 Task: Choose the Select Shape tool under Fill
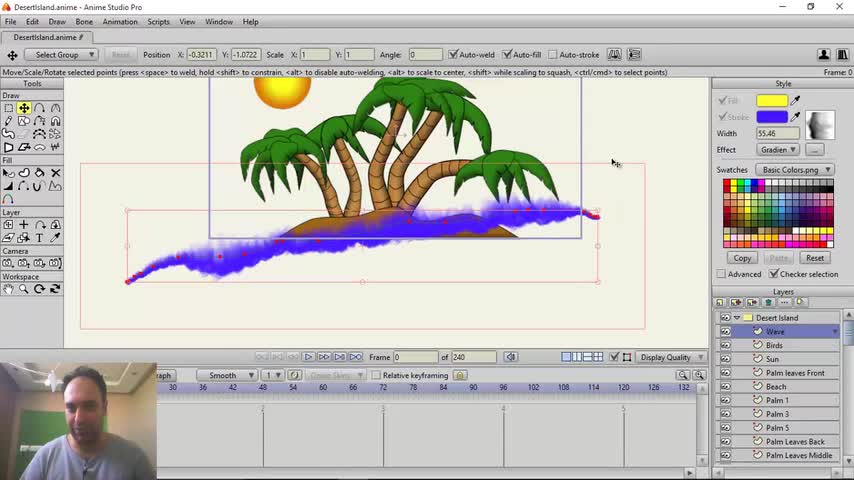[8, 173]
